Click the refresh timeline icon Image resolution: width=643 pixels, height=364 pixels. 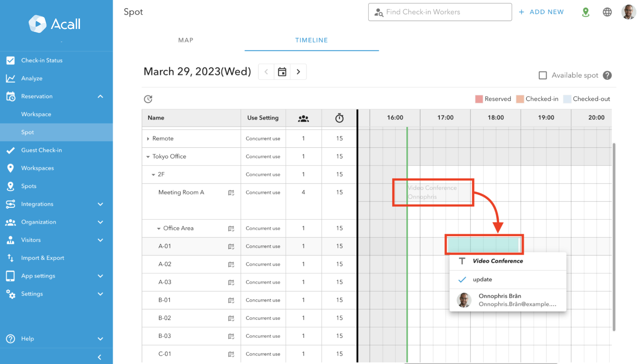(148, 99)
